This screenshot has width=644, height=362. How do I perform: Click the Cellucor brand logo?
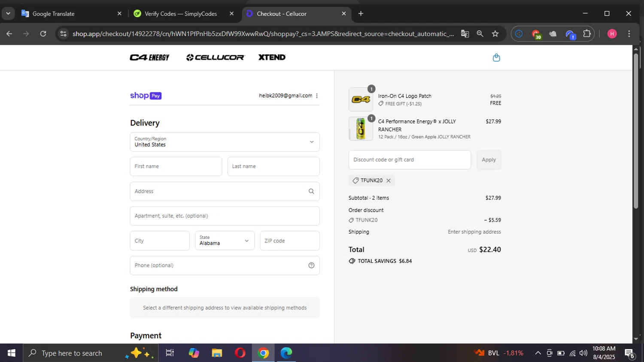[216, 57]
